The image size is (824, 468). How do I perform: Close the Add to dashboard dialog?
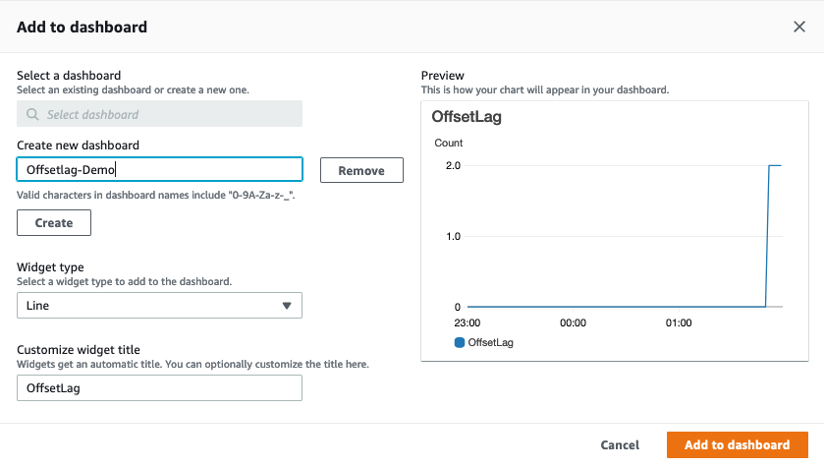pyautogui.click(x=799, y=27)
